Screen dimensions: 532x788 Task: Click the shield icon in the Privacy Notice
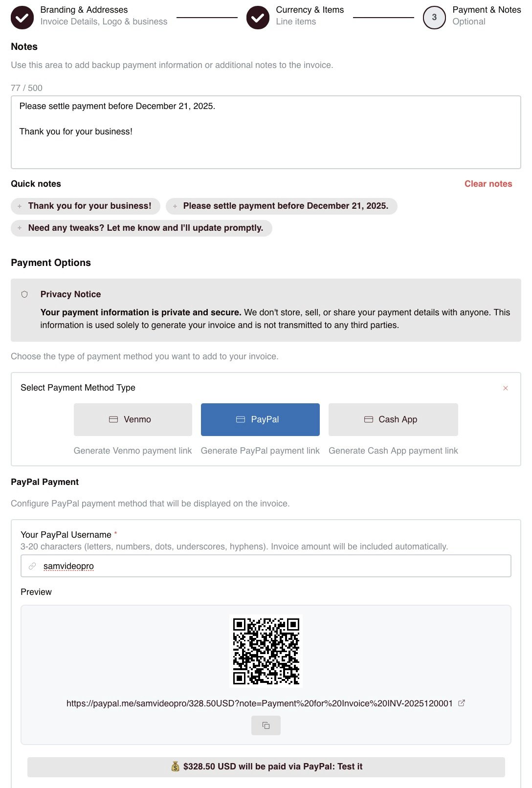pyautogui.click(x=24, y=294)
